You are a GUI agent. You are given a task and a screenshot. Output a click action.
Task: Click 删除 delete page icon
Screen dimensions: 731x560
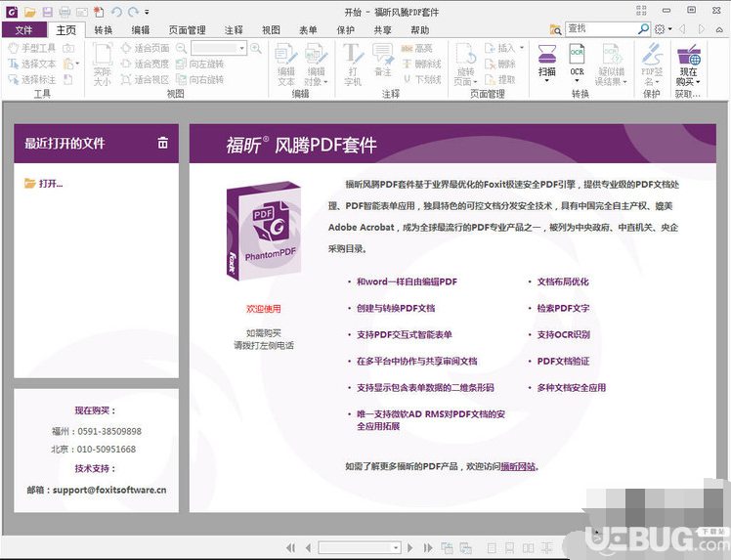pos(500,64)
